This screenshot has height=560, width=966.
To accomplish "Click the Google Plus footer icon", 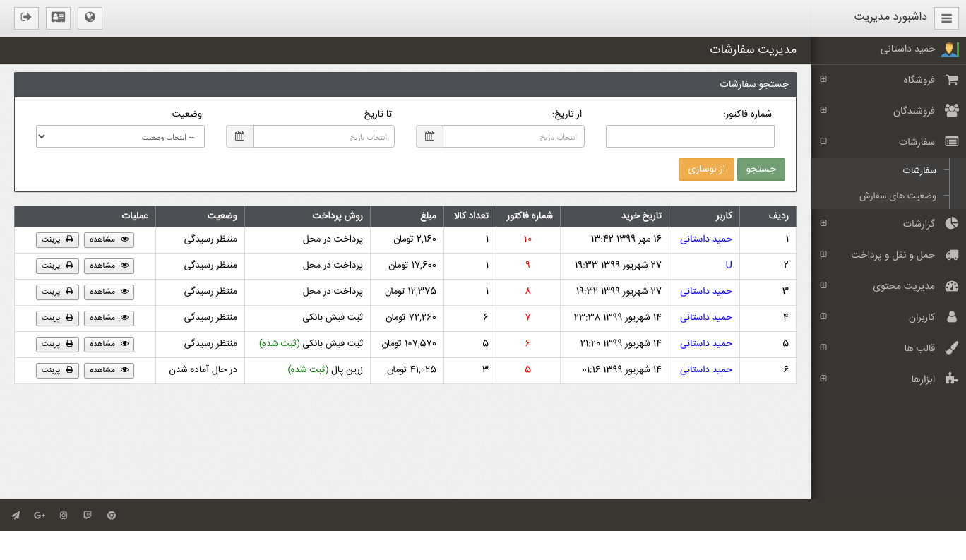I will [40, 516].
